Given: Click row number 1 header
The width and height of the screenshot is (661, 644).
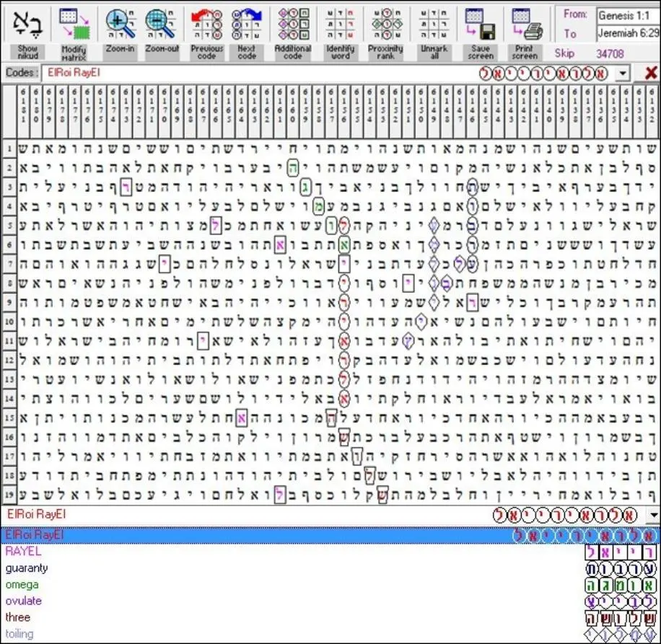Looking at the screenshot, I should click(x=9, y=149).
